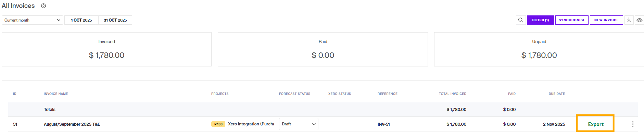Image resolution: width=644 pixels, height=136 pixels.
Task: Click the download invoices icon
Action: click(629, 20)
